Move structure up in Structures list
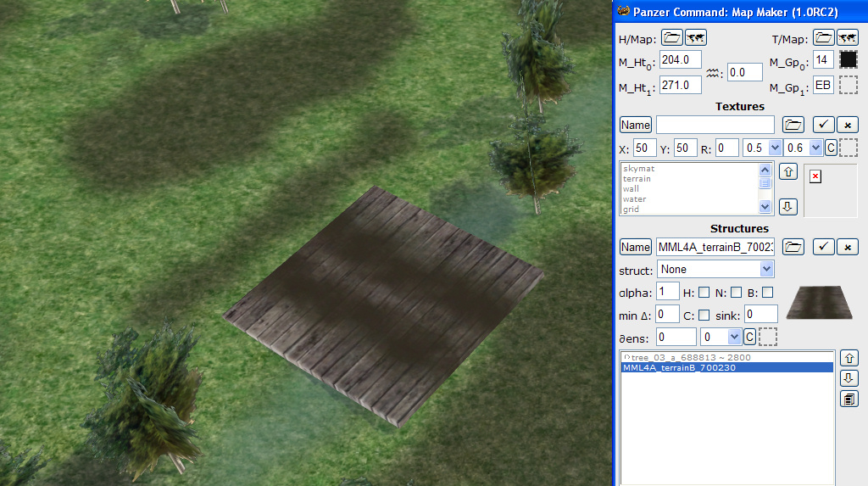868x486 pixels. click(849, 358)
